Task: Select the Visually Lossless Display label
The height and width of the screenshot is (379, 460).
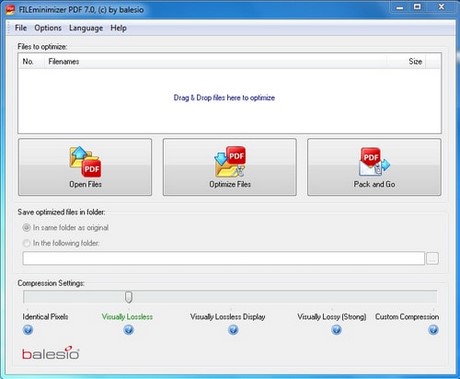Action: tap(228, 317)
